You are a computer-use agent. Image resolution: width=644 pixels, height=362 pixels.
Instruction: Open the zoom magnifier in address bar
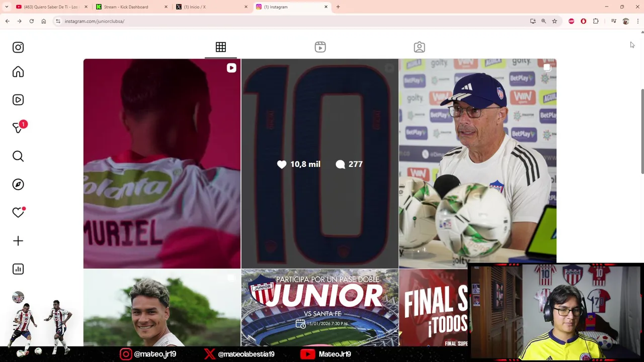543,21
